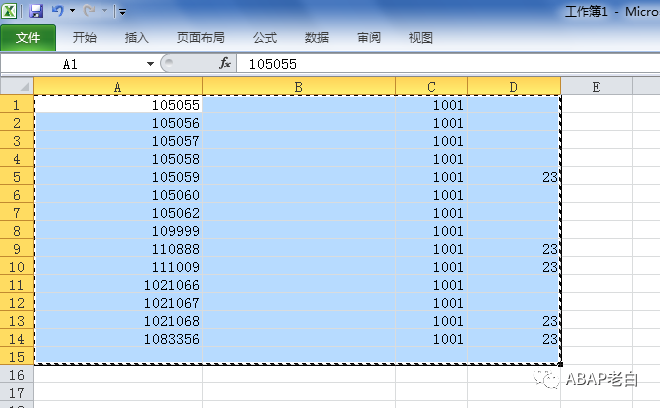
Task: Select cell containing 1021067
Action: pyautogui.click(x=118, y=303)
